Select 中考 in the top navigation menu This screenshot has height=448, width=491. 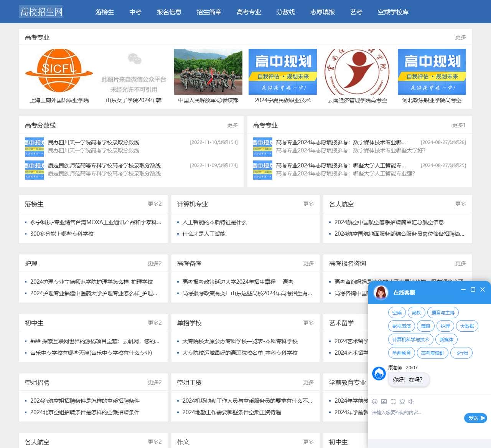pos(135,12)
